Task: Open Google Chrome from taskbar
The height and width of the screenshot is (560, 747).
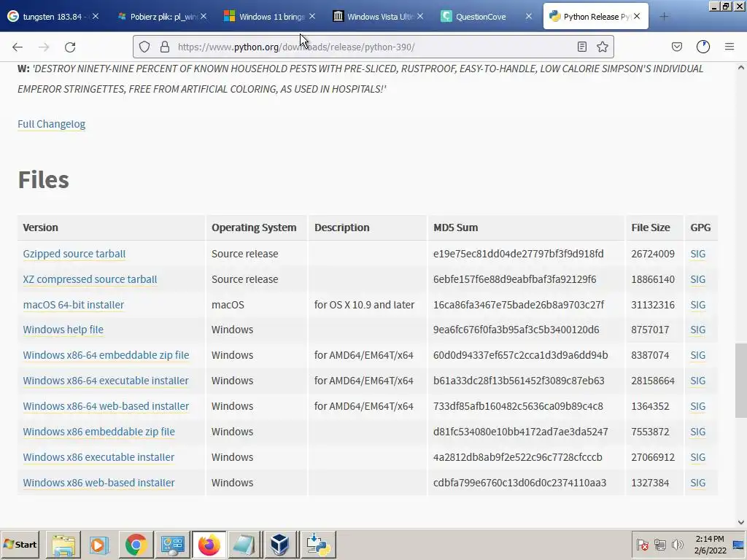Action: coord(136,545)
